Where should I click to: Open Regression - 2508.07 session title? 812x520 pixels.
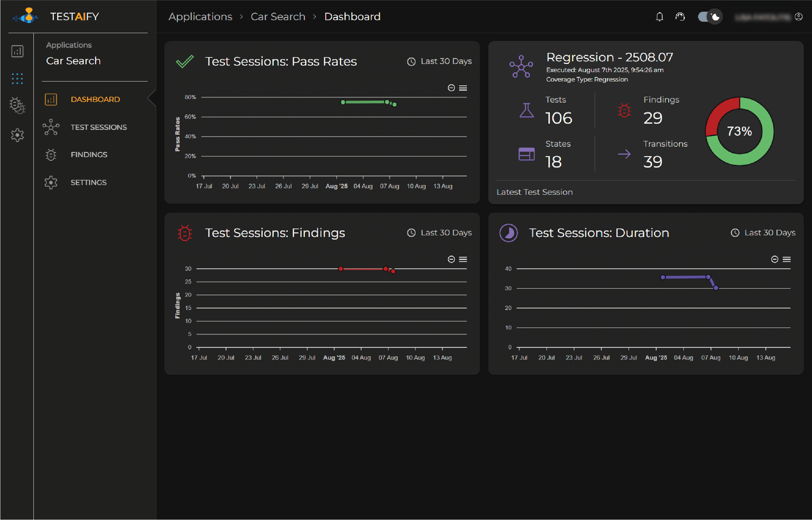609,57
